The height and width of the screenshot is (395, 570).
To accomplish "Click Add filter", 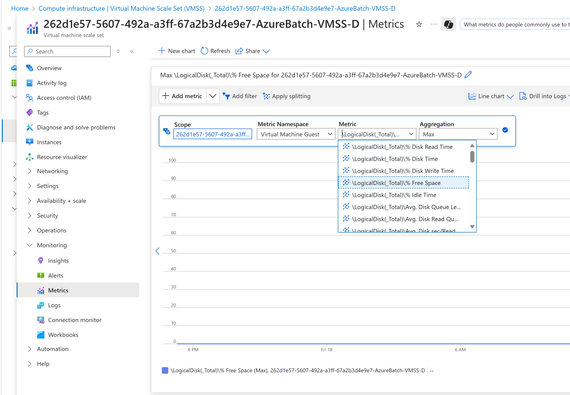I will [240, 96].
